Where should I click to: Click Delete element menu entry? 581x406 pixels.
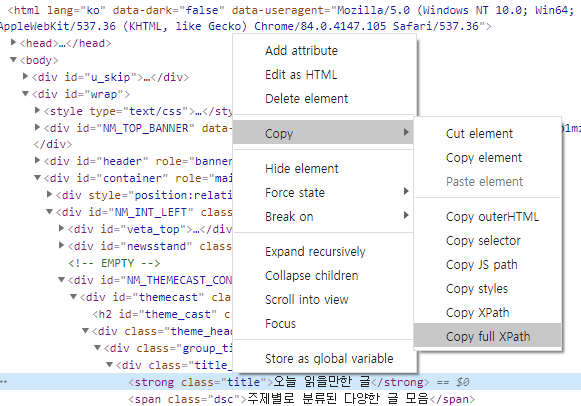click(306, 99)
